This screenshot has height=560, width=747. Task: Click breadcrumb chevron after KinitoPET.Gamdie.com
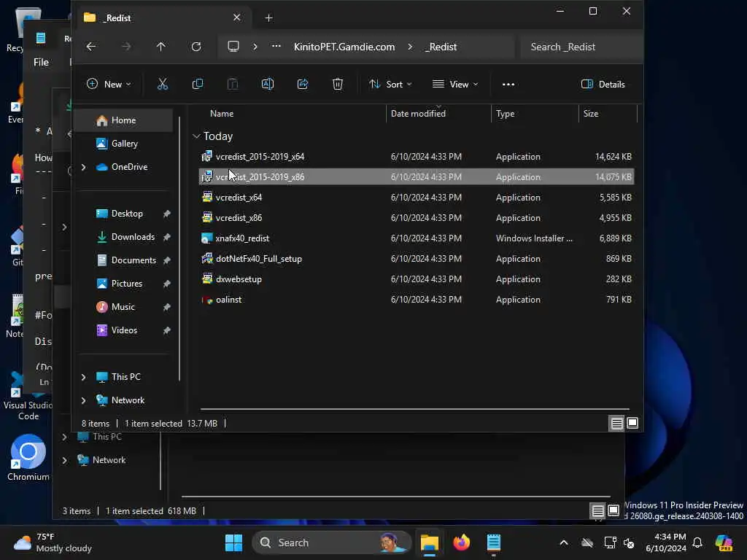tap(410, 47)
